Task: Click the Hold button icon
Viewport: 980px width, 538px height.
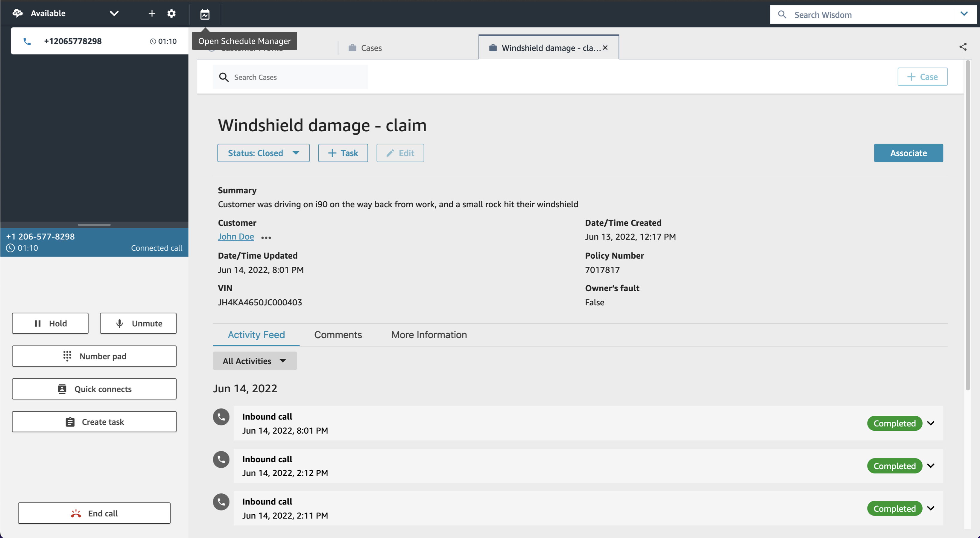Action: 38,323
